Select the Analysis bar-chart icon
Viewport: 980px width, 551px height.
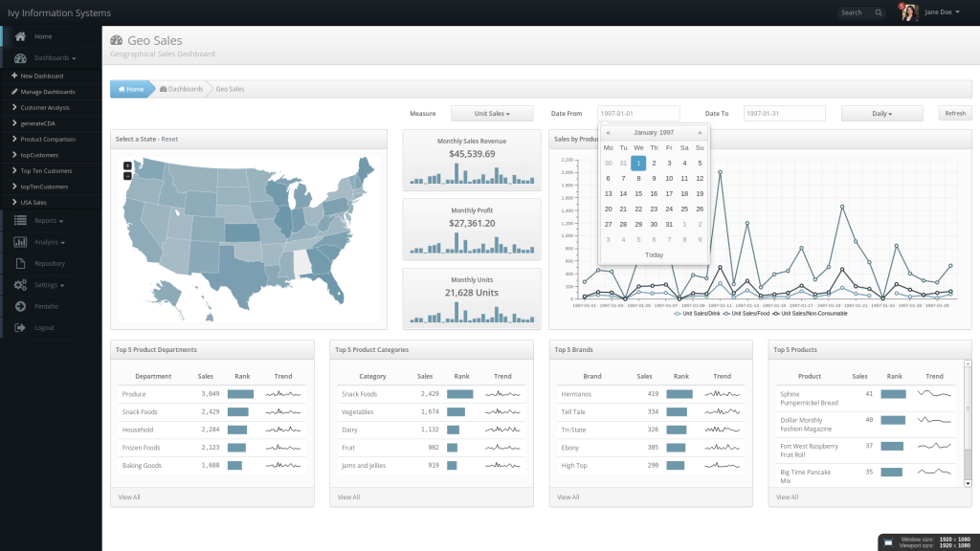(x=21, y=242)
